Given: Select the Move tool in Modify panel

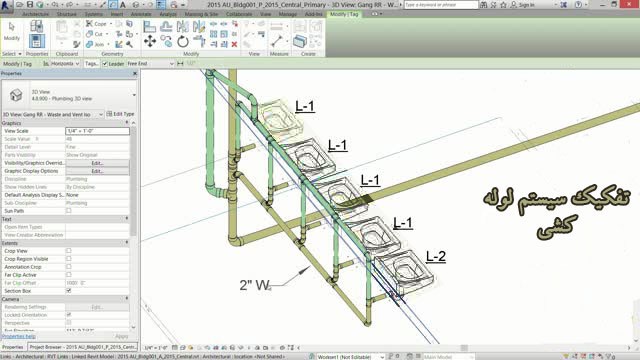Looking at the screenshot, I should (150, 41).
